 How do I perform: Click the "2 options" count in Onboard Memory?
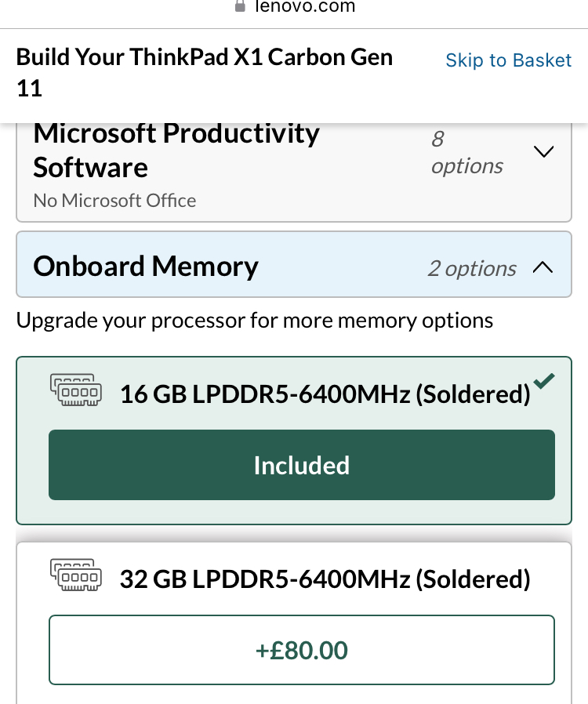click(x=472, y=268)
